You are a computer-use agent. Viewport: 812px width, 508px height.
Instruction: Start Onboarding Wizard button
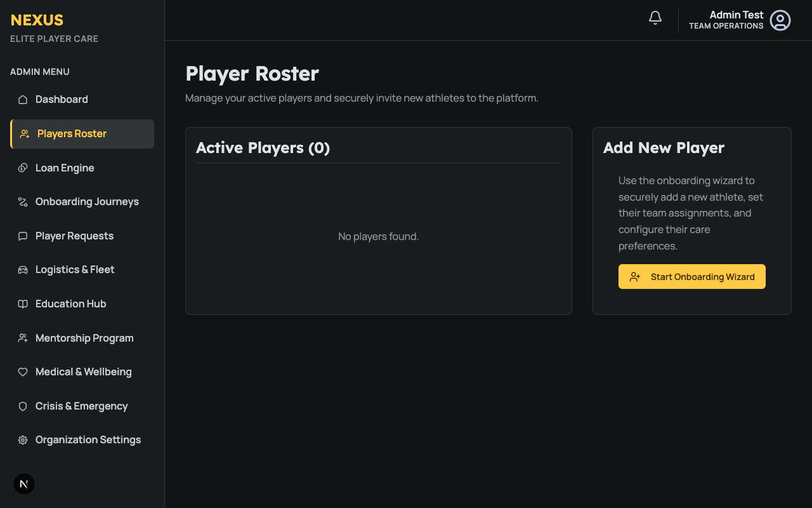pos(692,277)
